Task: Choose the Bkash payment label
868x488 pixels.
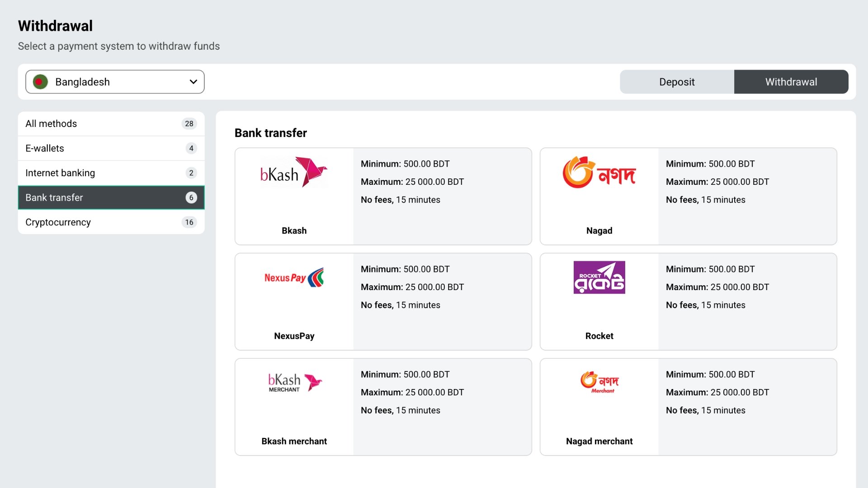Action: coord(294,231)
